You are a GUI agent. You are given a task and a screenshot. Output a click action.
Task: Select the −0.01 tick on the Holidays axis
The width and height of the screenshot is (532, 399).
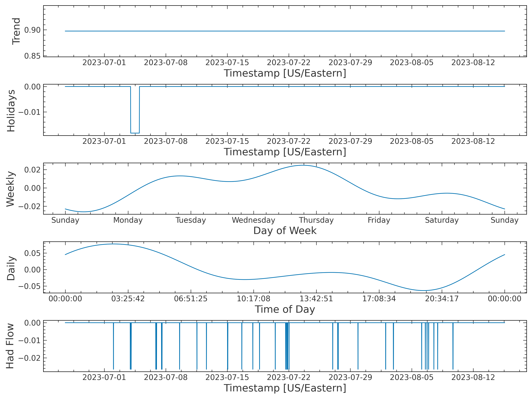[x=30, y=112]
